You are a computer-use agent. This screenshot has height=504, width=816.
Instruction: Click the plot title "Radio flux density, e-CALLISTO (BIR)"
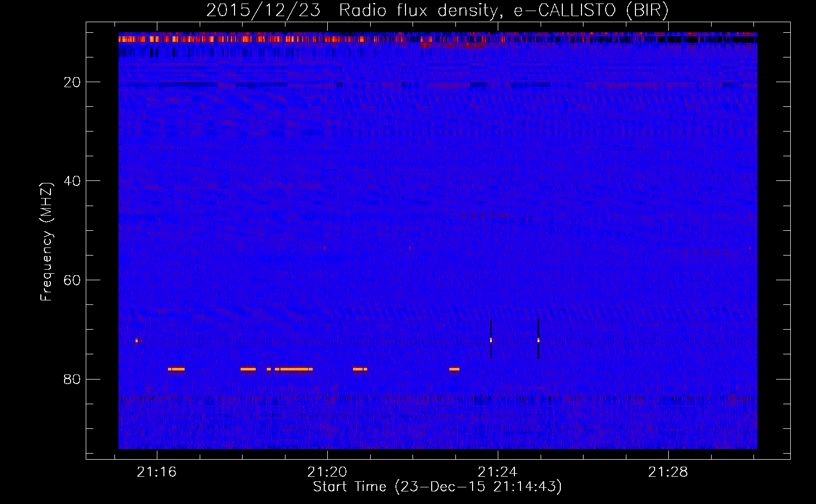click(503, 10)
